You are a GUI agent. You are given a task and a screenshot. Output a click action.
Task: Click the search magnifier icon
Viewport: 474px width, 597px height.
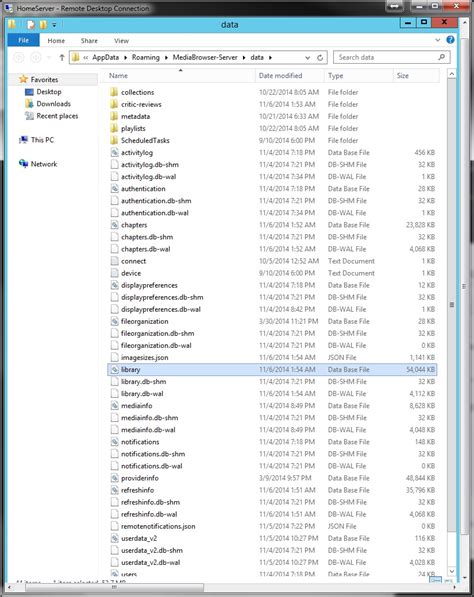coord(441,57)
